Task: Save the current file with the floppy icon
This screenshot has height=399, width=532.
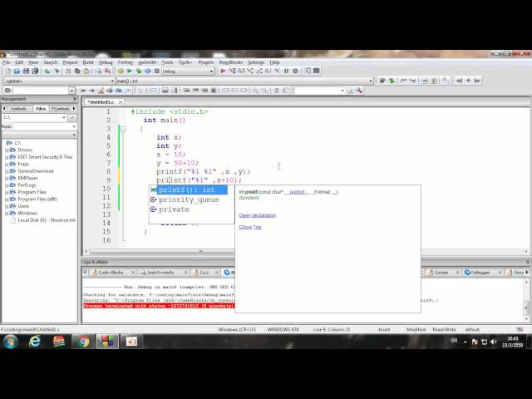Action: (26, 71)
